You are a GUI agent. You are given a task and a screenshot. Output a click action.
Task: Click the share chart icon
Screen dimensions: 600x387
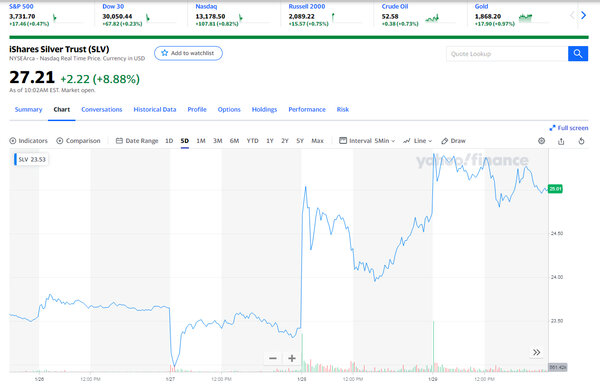561,141
